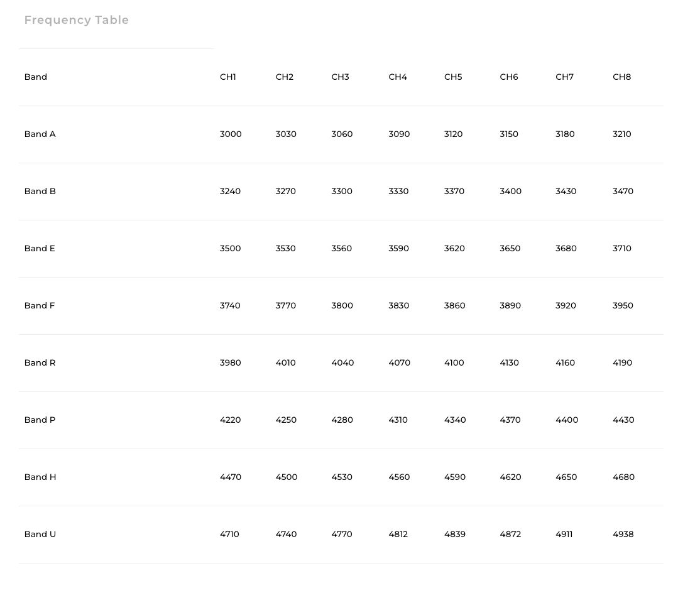Click the 4500 frequency cell

click(x=287, y=477)
